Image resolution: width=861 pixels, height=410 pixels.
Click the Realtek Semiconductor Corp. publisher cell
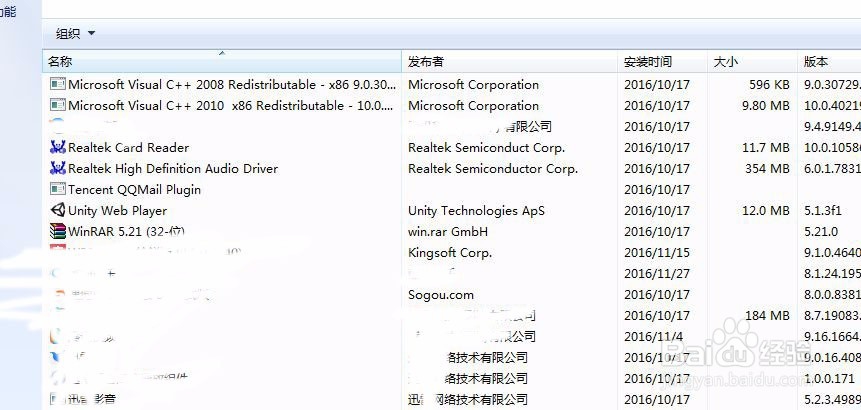pyautogui.click(x=493, y=169)
